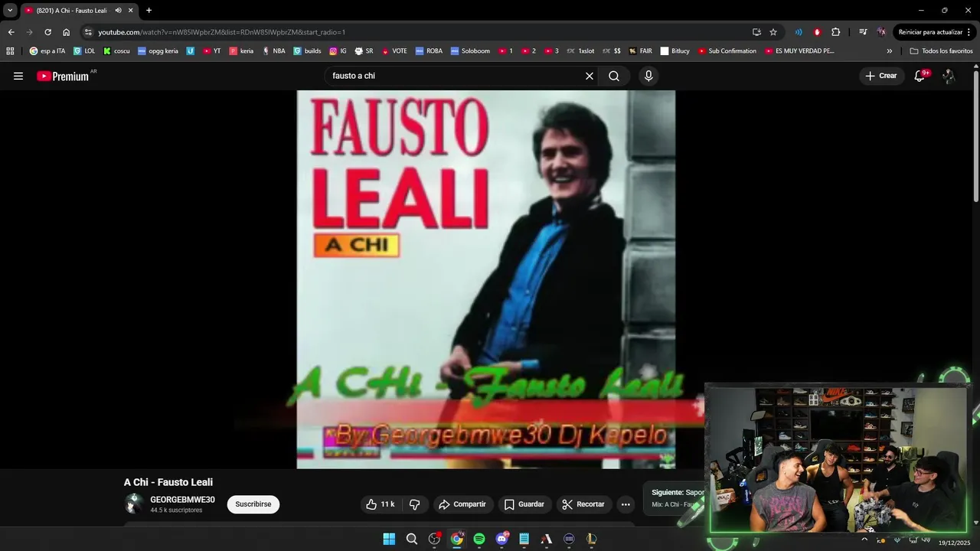Clip the video with Recortar
This screenshot has width=980, height=551.
583,504
